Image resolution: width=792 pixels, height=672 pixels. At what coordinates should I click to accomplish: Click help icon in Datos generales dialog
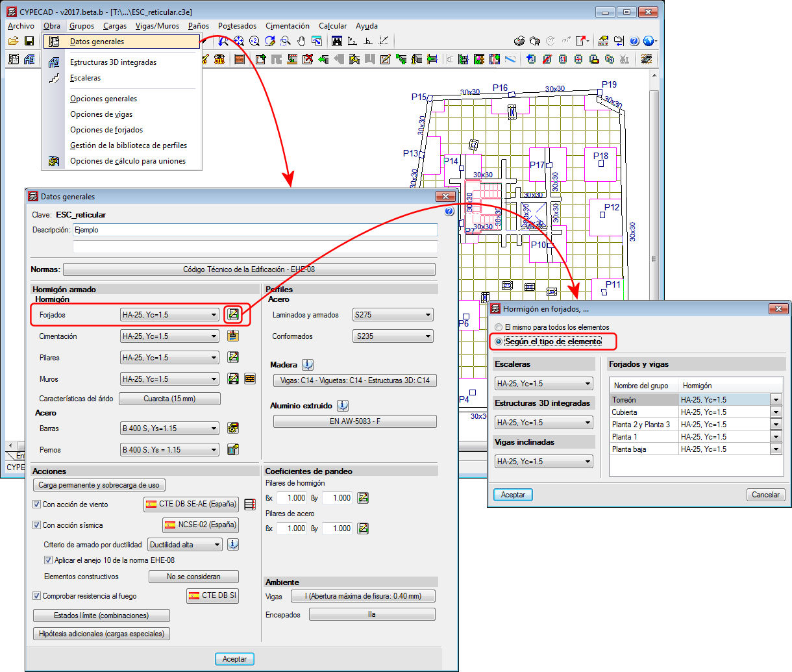449,212
